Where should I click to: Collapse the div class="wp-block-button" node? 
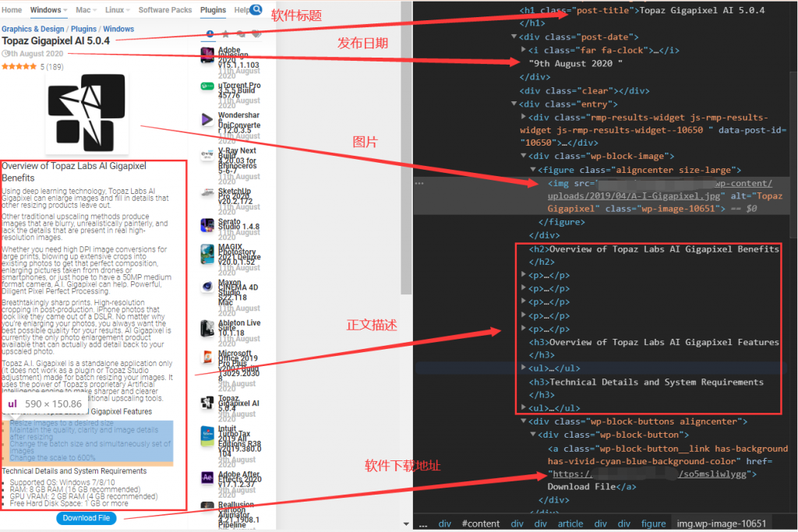point(533,435)
